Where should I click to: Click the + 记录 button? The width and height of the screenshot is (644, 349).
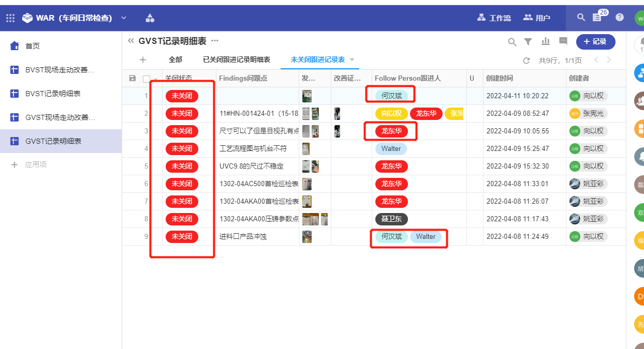pyautogui.click(x=595, y=41)
